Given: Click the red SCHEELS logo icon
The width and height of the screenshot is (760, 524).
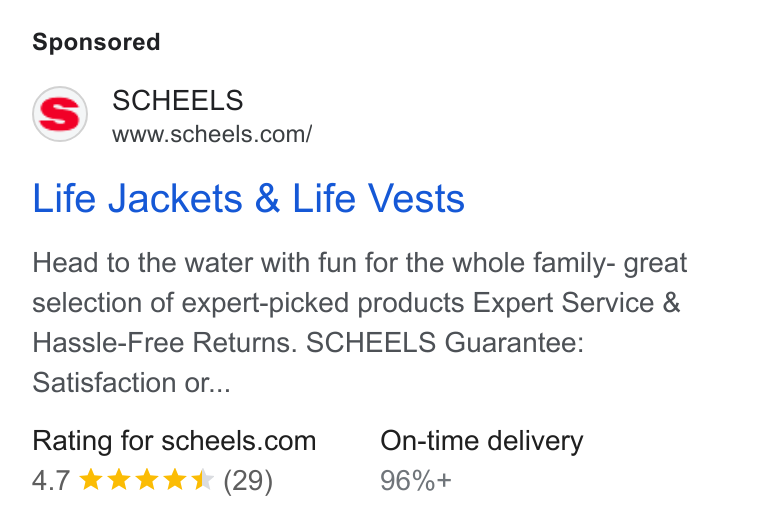Looking at the screenshot, I should (60, 114).
